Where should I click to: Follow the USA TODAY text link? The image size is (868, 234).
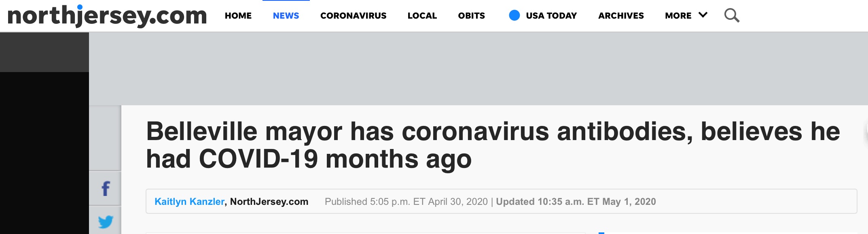pyautogui.click(x=551, y=16)
